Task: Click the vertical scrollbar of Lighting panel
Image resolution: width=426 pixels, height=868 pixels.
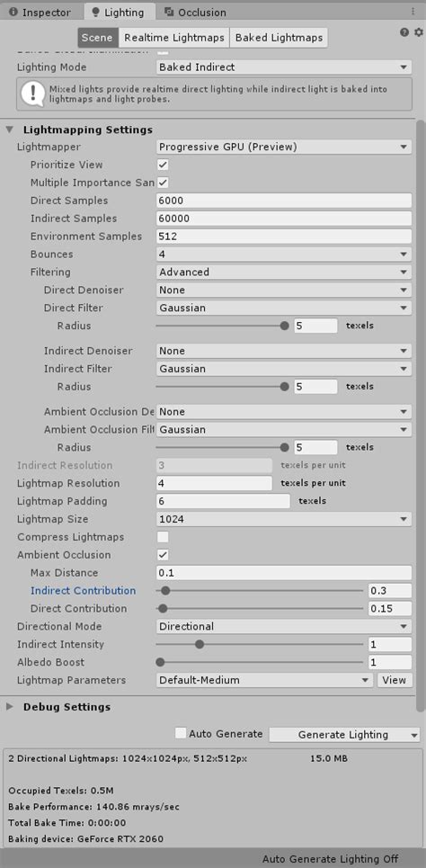Action: click(421, 416)
